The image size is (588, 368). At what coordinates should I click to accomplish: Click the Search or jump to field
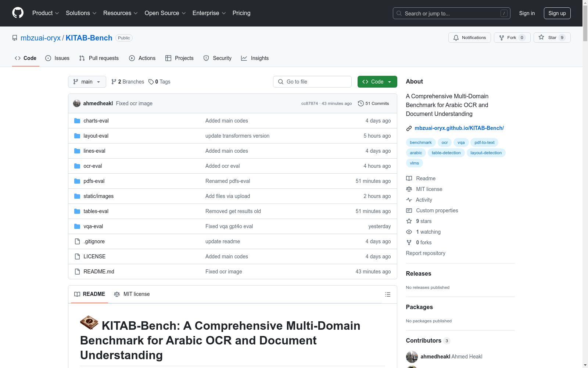[452, 13]
